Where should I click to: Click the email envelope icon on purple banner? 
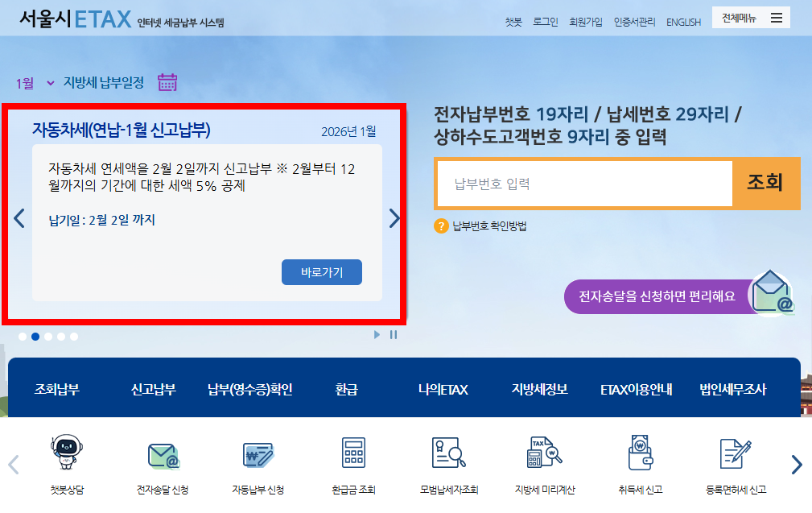[772, 293]
